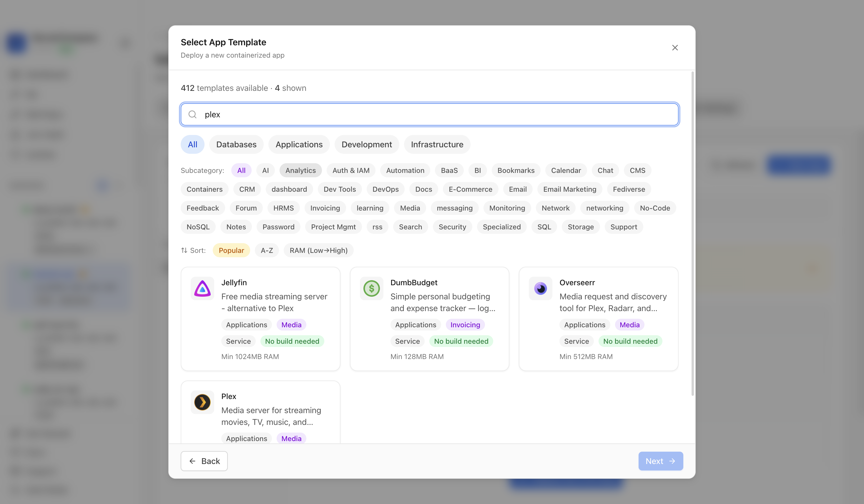
Task: Filter by Notes subcategory
Action: 236,227
